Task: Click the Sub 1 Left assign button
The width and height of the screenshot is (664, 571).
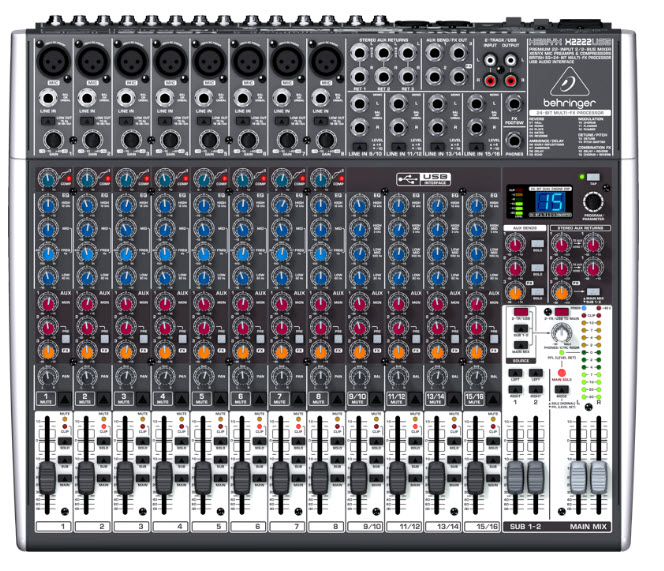Action: [515, 373]
